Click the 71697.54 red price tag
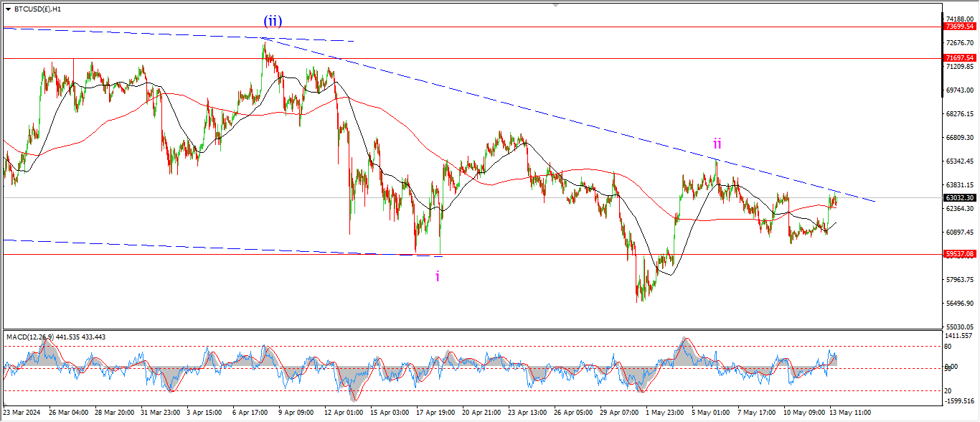The image size is (980, 422). point(959,58)
